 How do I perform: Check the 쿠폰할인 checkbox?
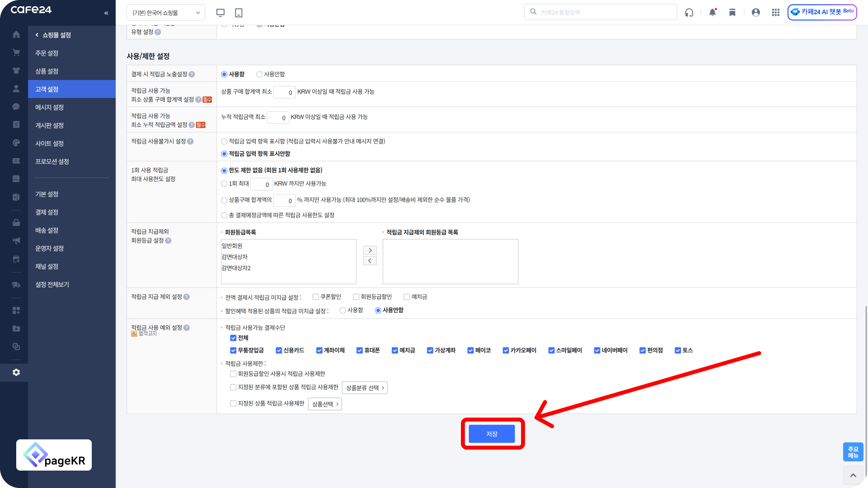coord(316,297)
